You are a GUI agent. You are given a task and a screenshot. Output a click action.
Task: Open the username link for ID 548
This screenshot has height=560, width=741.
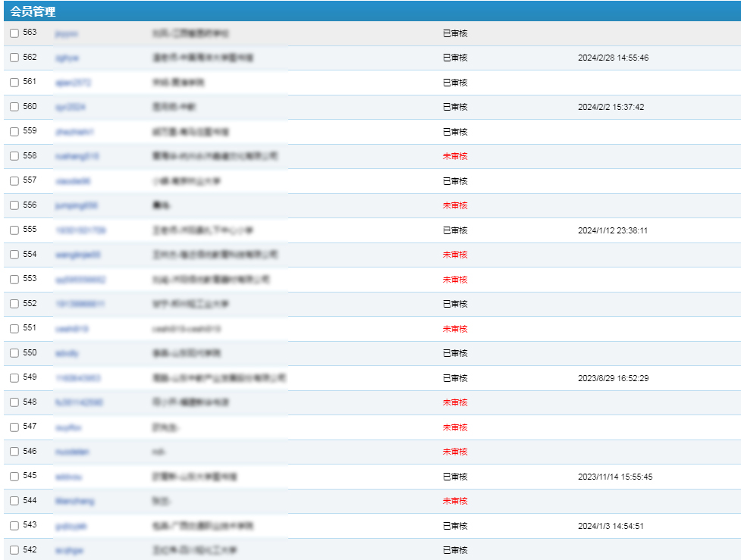coord(79,402)
